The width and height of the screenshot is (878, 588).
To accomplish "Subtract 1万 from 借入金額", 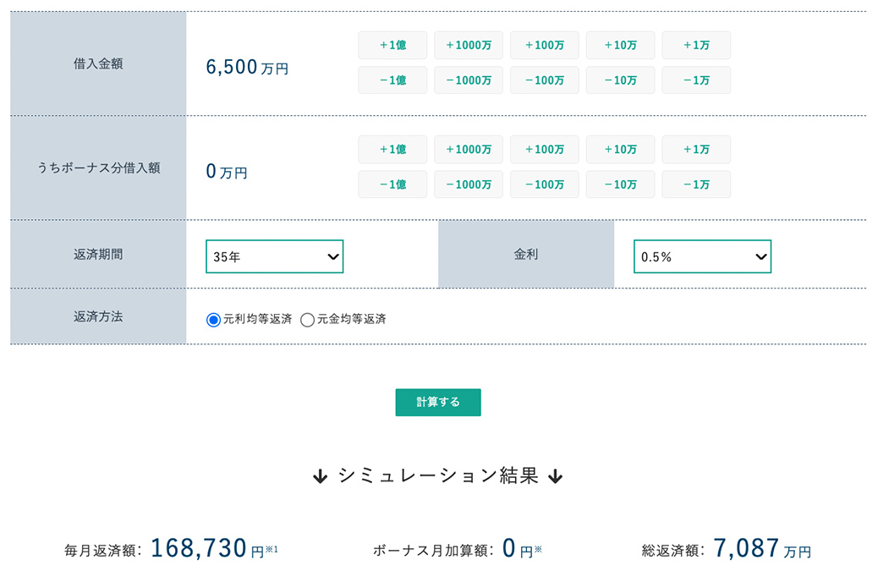I will pyautogui.click(x=696, y=80).
